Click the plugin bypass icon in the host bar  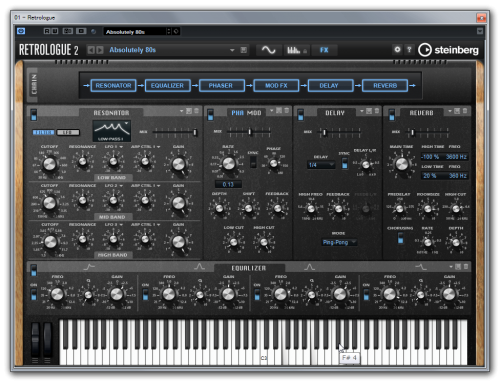pyautogui.click(x=21, y=31)
